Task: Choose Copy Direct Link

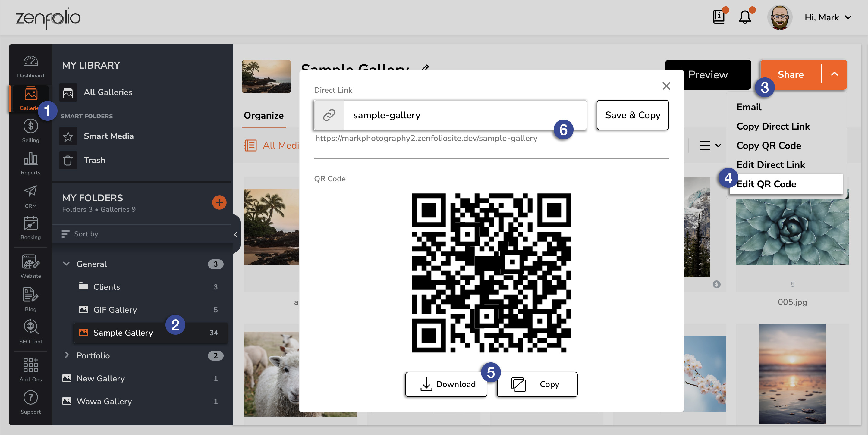Action: 773,126
